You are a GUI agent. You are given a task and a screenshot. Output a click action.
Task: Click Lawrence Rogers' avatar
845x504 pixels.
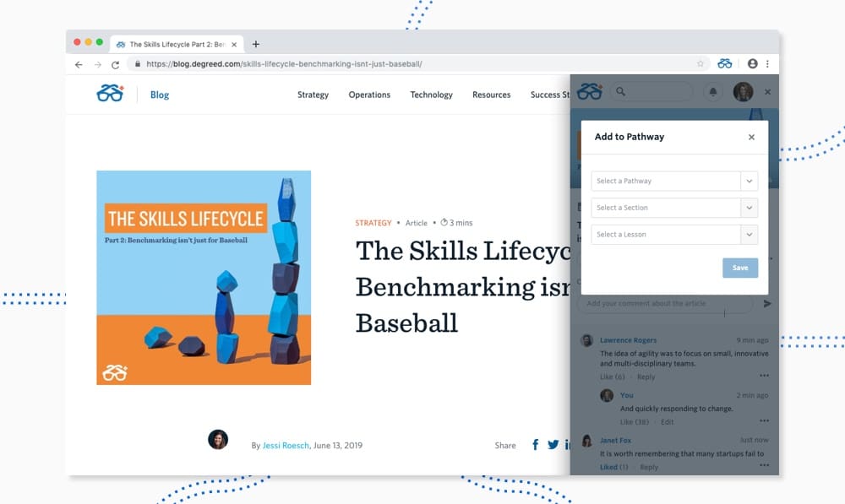(587, 340)
